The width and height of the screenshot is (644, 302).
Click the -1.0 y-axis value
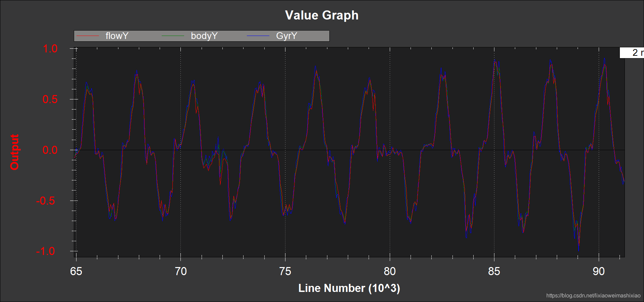[46, 251]
